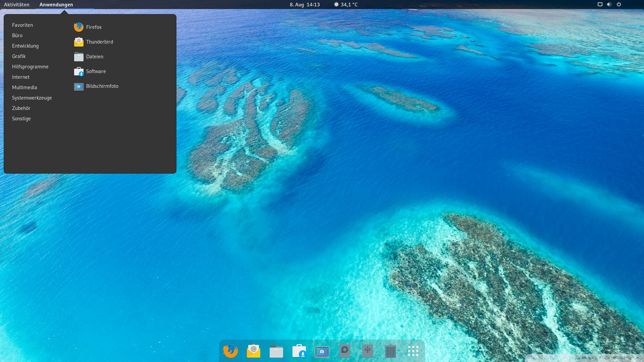Close the Anwendungen menu via its label
Viewport: 644px width, 362px height.
click(56, 4)
